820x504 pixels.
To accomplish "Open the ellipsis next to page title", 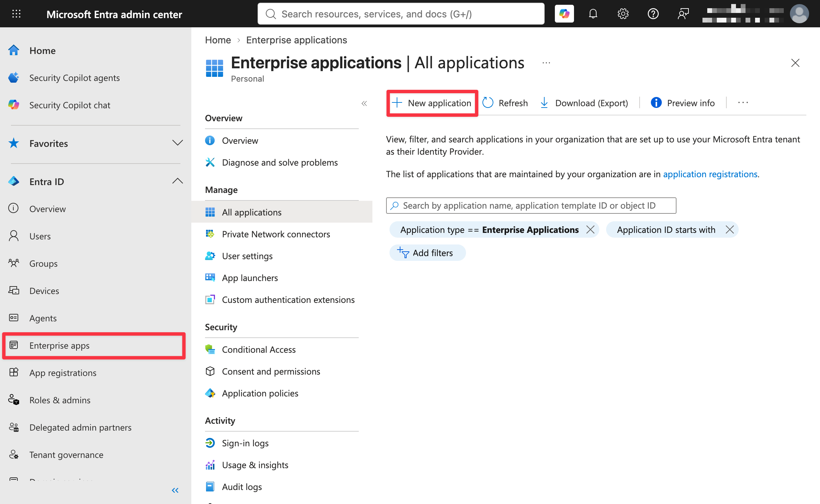I will coord(546,63).
